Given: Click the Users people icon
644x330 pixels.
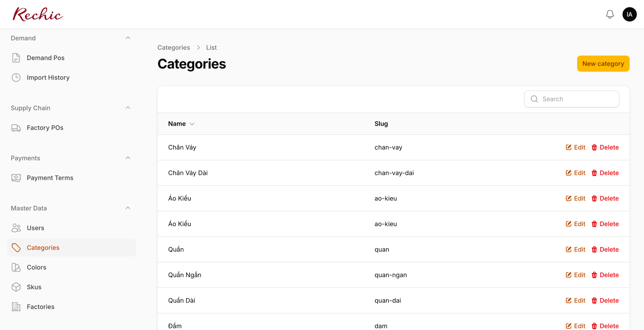Looking at the screenshot, I should click(16, 228).
